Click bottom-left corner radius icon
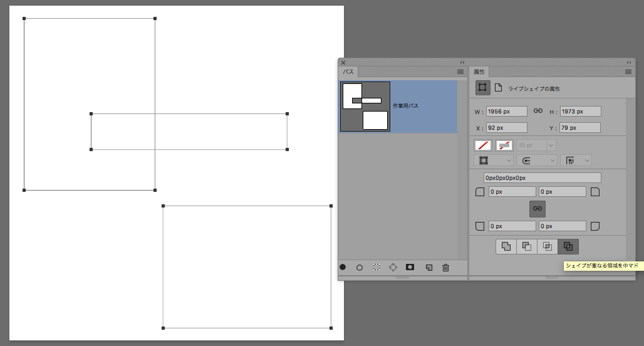 (x=480, y=226)
